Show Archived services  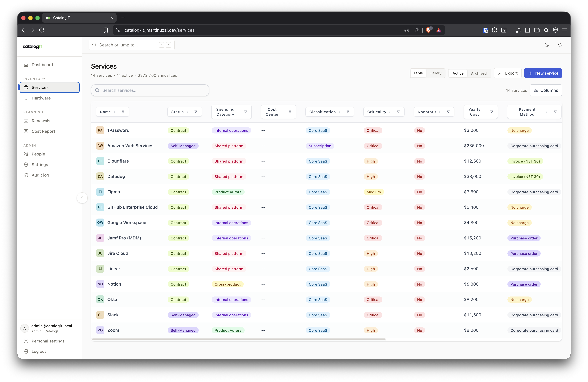[479, 73]
